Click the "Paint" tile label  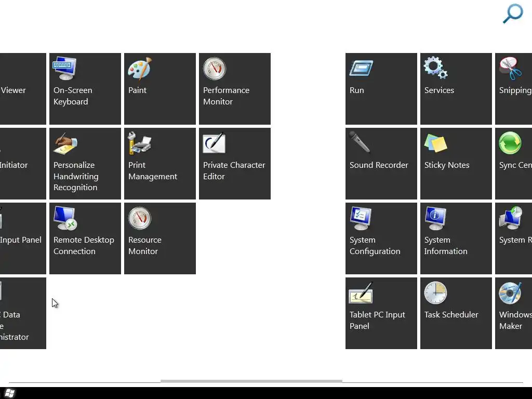[x=137, y=90]
